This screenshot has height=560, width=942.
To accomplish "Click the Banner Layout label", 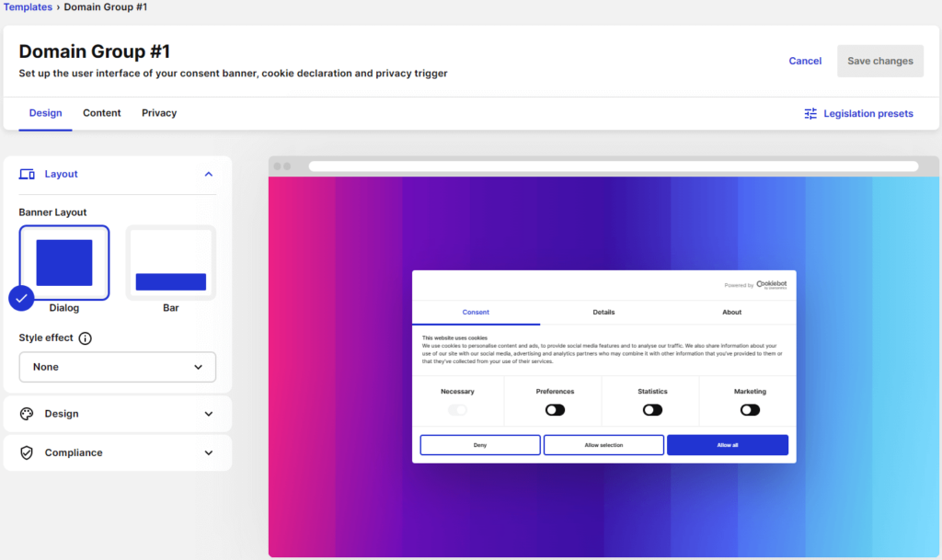I will (x=52, y=212).
